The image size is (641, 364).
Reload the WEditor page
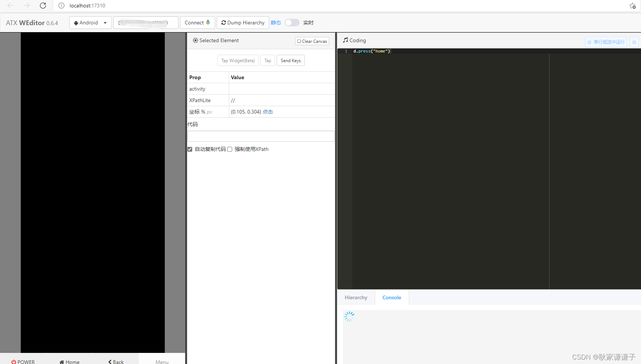pos(43,6)
